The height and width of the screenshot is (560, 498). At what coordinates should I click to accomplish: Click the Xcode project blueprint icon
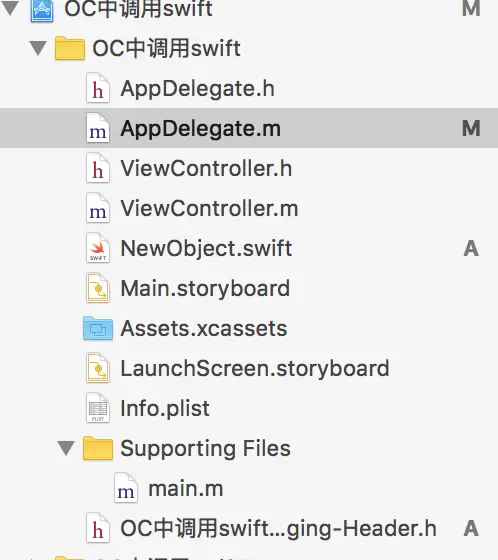point(42,10)
